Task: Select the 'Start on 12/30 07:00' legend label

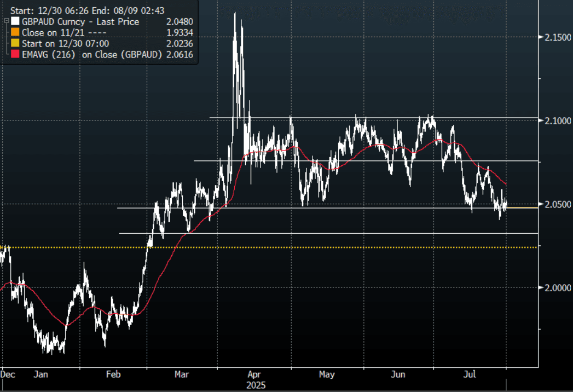Action: tap(66, 43)
